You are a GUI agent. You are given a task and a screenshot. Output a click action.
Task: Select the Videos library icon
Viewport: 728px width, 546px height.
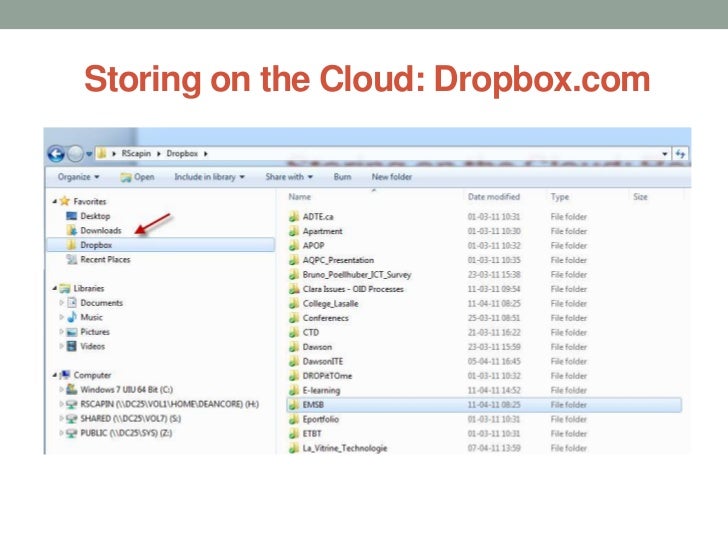tap(72, 346)
